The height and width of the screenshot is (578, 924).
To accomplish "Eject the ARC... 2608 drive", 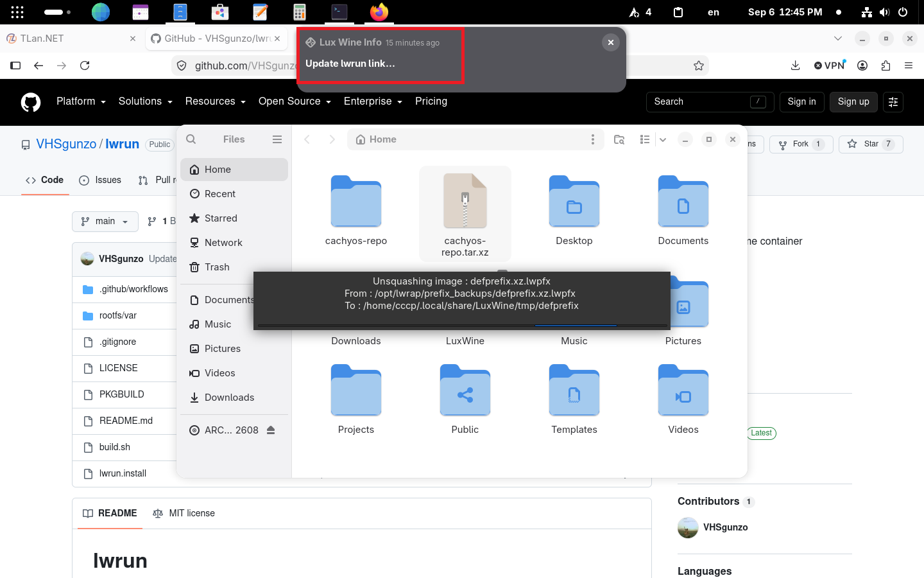I will [271, 430].
